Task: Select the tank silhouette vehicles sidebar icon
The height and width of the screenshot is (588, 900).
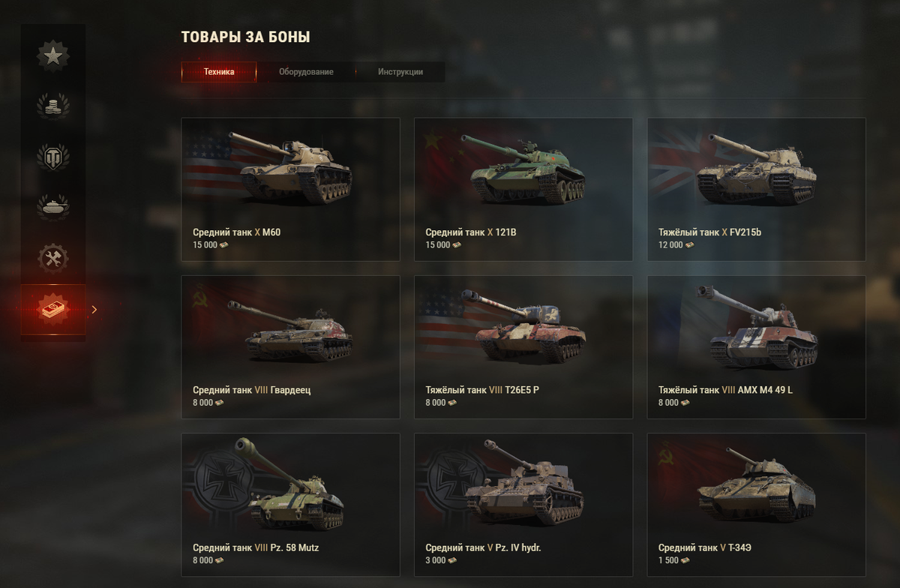Action: tap(53, 208)
